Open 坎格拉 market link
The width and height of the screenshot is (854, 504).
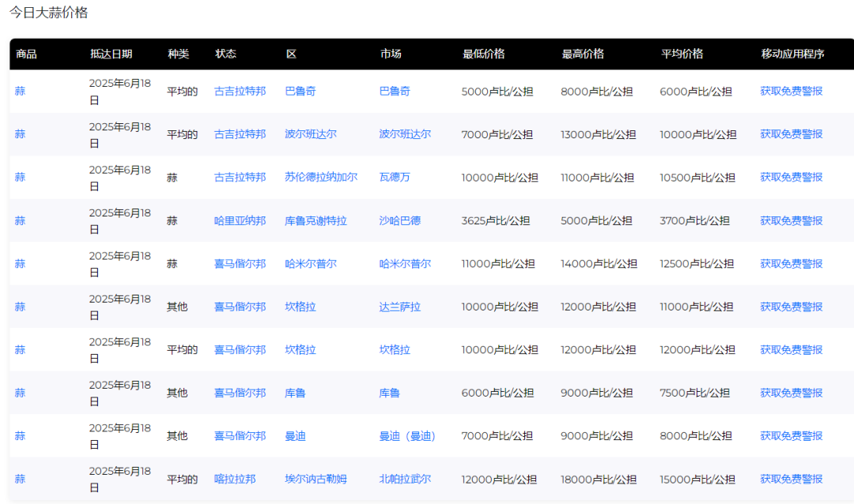395,350
